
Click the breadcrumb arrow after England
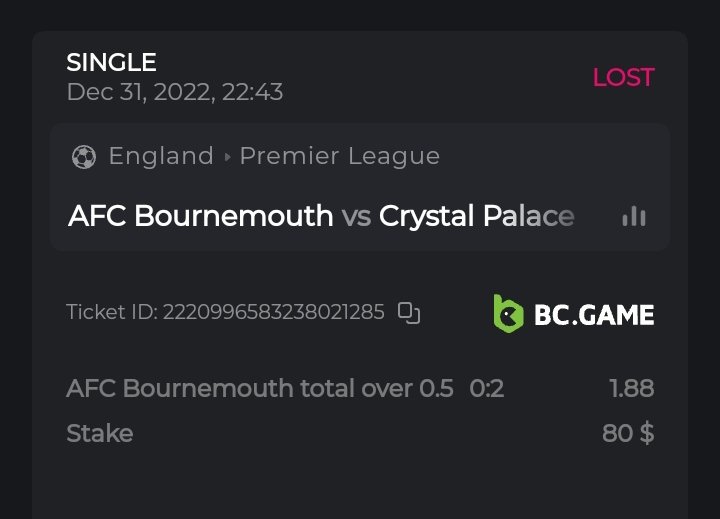point(227,157)
